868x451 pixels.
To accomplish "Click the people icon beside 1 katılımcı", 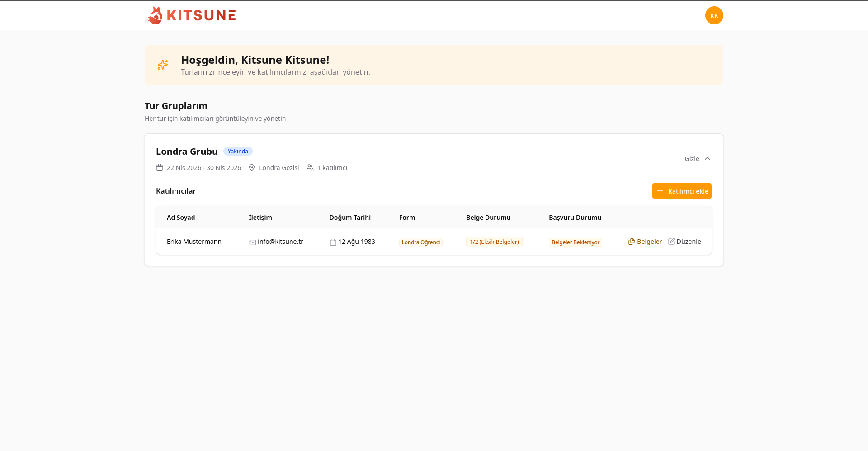I will coord(310,167).
